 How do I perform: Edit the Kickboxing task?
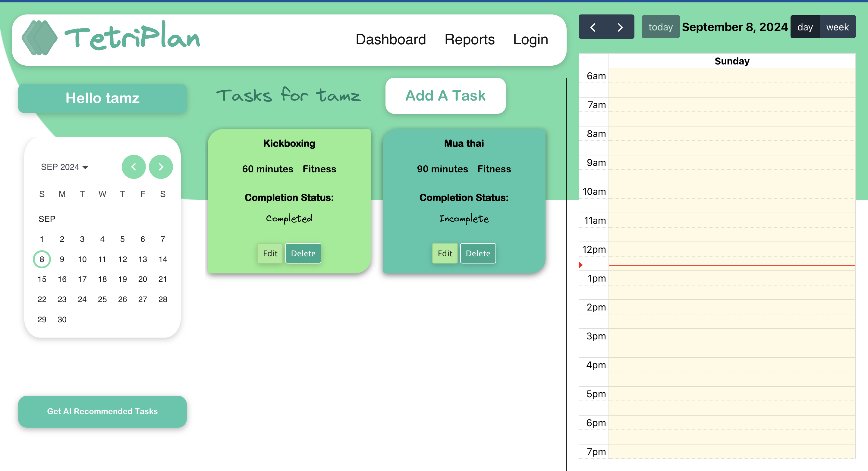click(x=270, y=253)
